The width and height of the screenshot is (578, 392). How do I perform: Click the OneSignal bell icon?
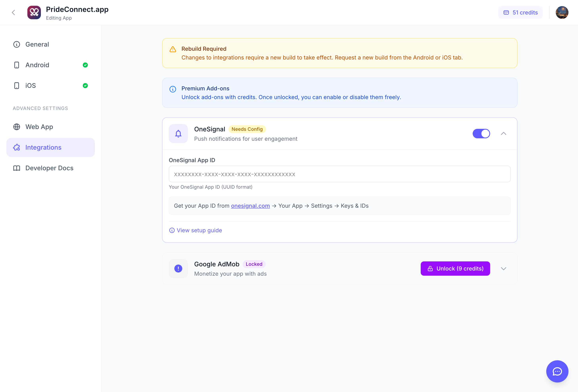click(x=178, y=134)
